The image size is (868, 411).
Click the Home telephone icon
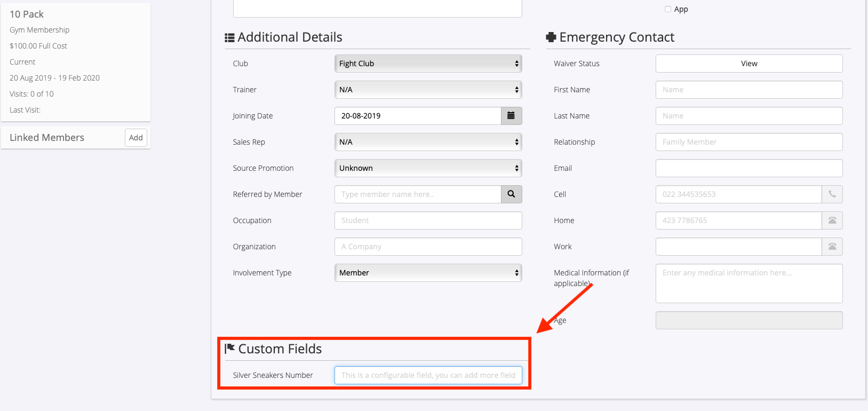(832, 220)
